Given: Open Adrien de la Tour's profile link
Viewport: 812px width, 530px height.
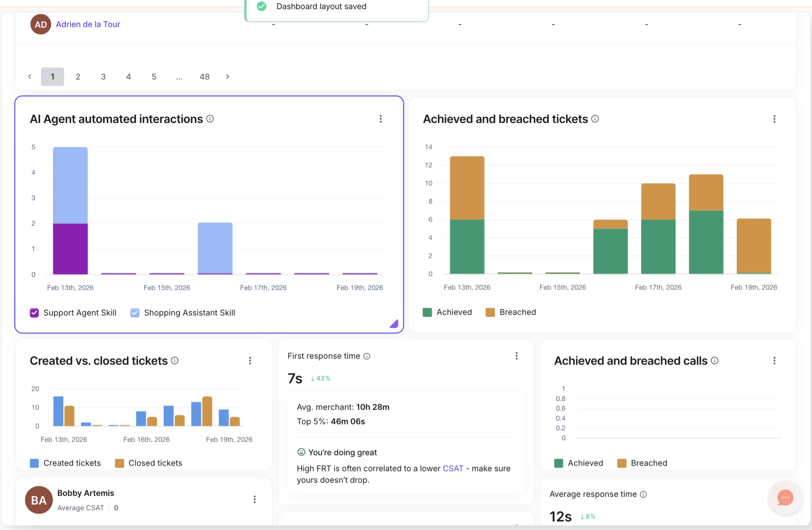Looking at the screenshot, I should pos(88,24).
